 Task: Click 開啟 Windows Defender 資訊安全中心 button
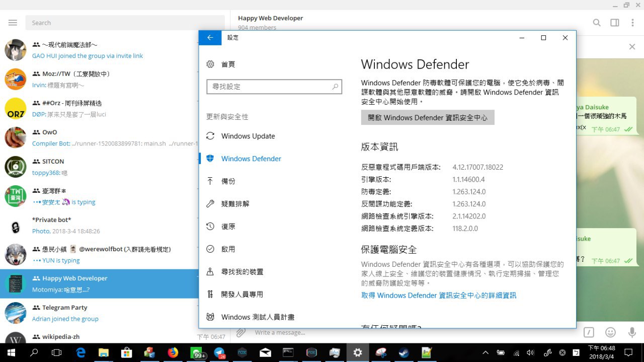pos(428,117)
